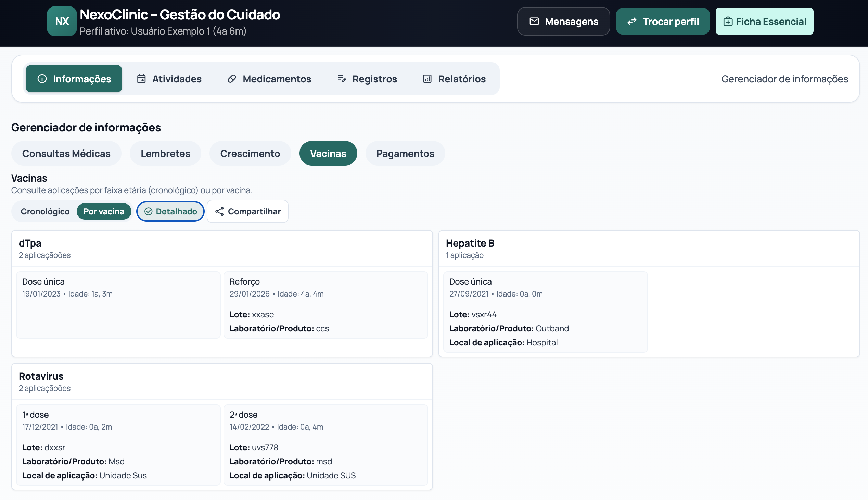Switch to the Registros tab
The height and width of the screenshot is (500, 868).
[x=367, y=79]
